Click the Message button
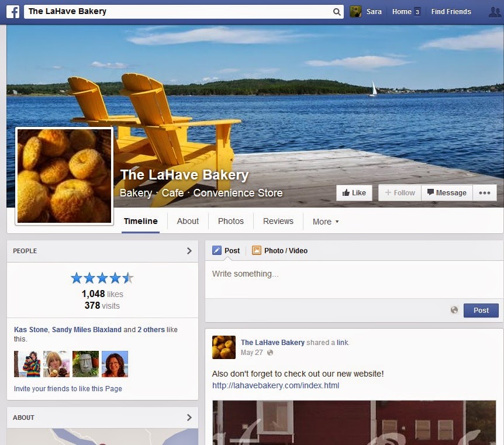 click(x=447, y=193)
